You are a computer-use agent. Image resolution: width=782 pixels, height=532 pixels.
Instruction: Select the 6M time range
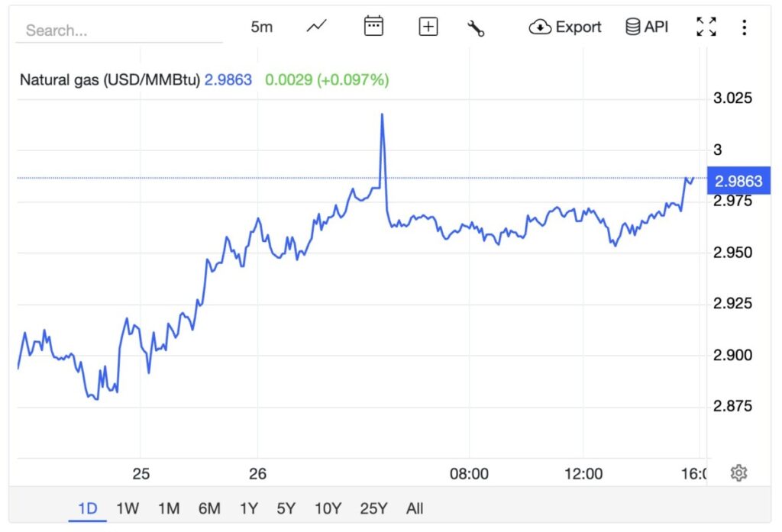click(209, 508)
